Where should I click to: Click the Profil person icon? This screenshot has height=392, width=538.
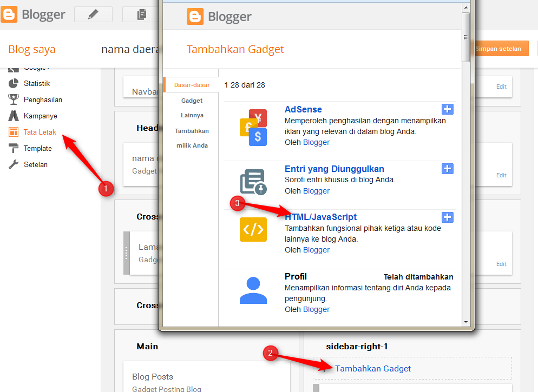(x=253, y=290)
